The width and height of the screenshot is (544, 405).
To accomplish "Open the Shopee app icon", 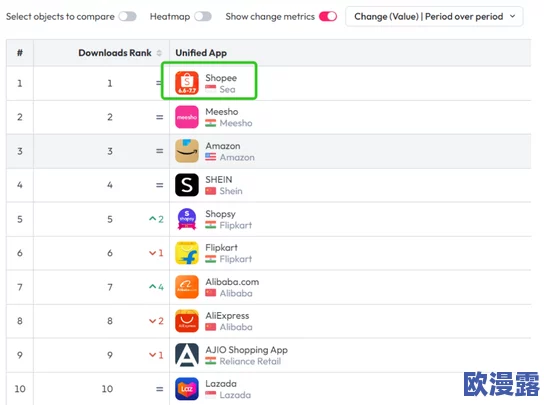I will pos(187,83).
